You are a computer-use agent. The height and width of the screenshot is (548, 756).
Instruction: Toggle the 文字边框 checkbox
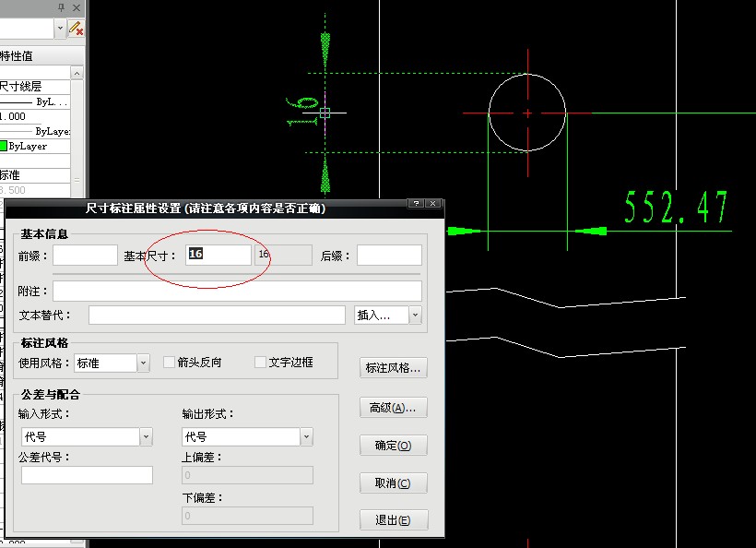[x=260, y=363]
